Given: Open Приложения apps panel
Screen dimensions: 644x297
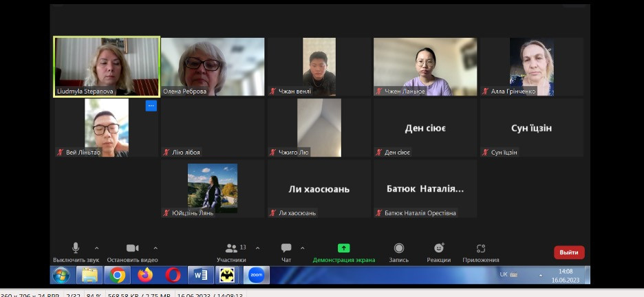Looking at the screenshot, I should point(481,252).
